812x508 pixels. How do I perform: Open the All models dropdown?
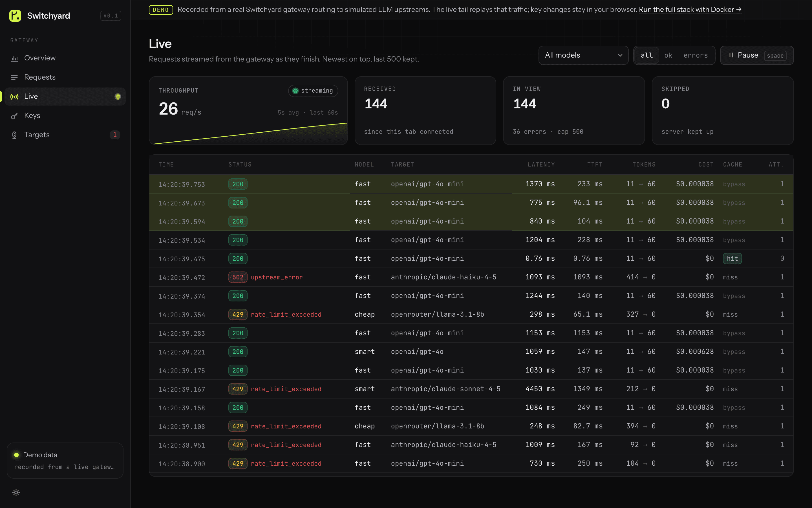pos(583,55)
